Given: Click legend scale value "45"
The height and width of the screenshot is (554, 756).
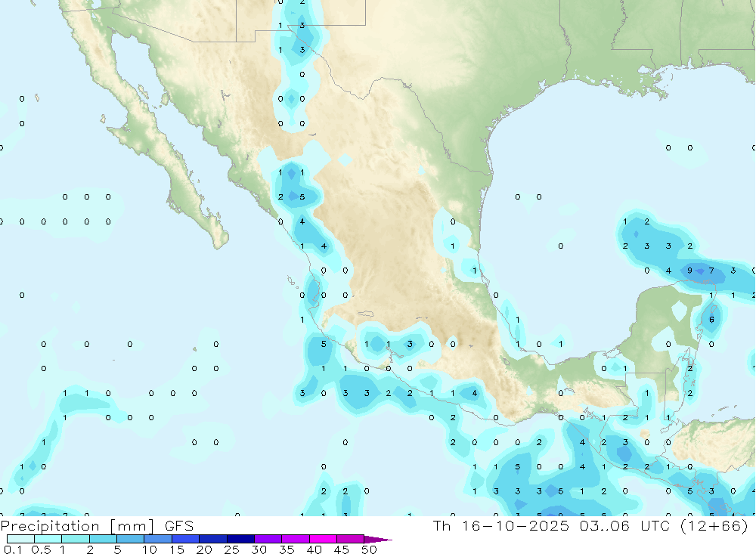Looking at the screenshot, I should (342, 549).
